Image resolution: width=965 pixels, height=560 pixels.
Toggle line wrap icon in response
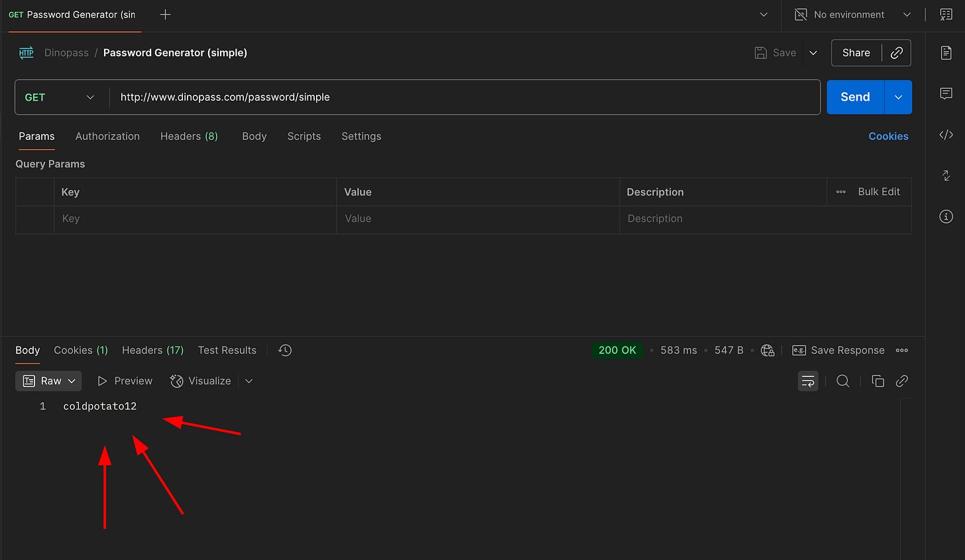point(808,381)
